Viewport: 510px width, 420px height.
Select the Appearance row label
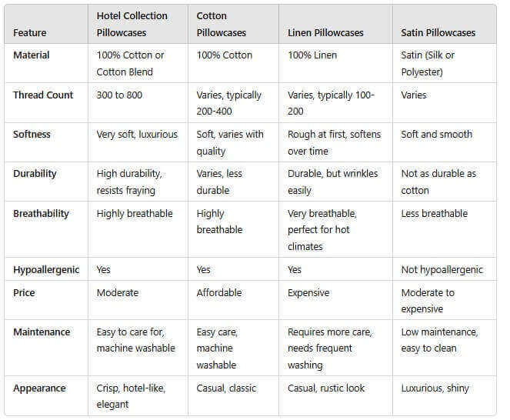tap(38, 388)
